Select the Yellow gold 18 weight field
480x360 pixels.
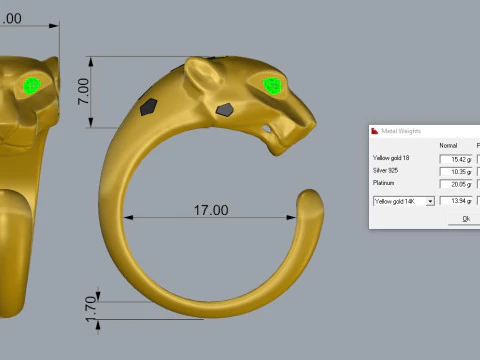(x=456, y=159)
